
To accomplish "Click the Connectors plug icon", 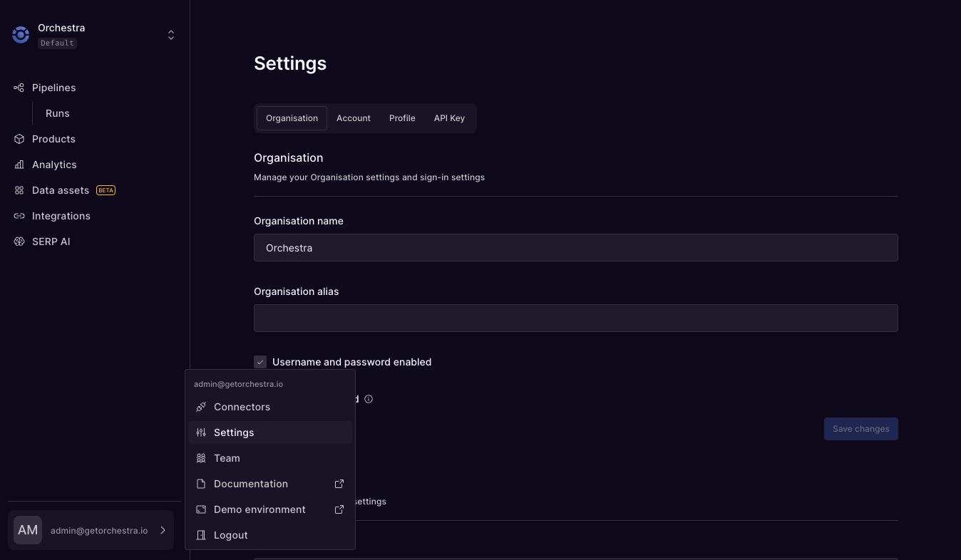I will (201, 407).
